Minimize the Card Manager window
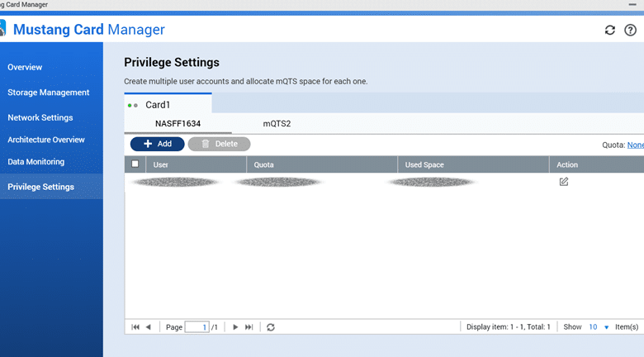The image size is (644, 357). tap(632, 4)
